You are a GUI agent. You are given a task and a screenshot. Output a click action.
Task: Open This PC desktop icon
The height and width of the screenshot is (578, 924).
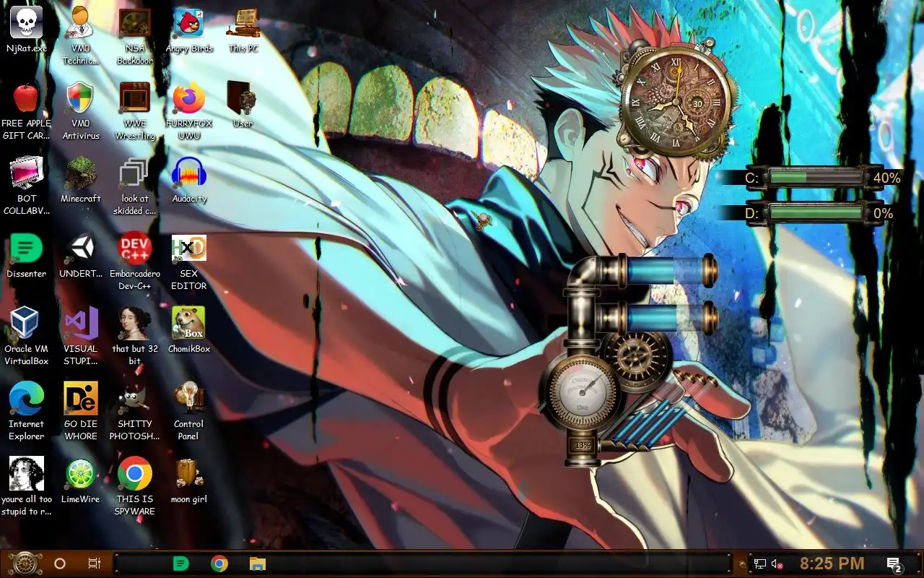pyautogui.click(x=243, y=22)
